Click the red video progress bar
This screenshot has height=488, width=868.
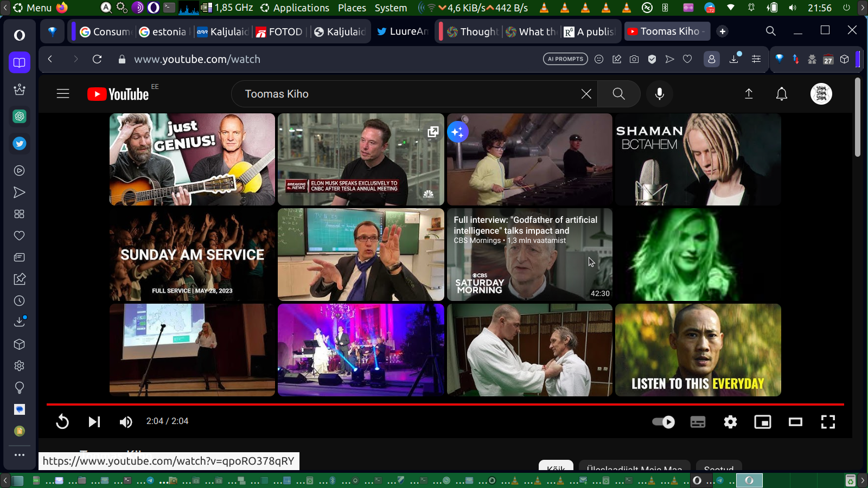tap(445, 404)
